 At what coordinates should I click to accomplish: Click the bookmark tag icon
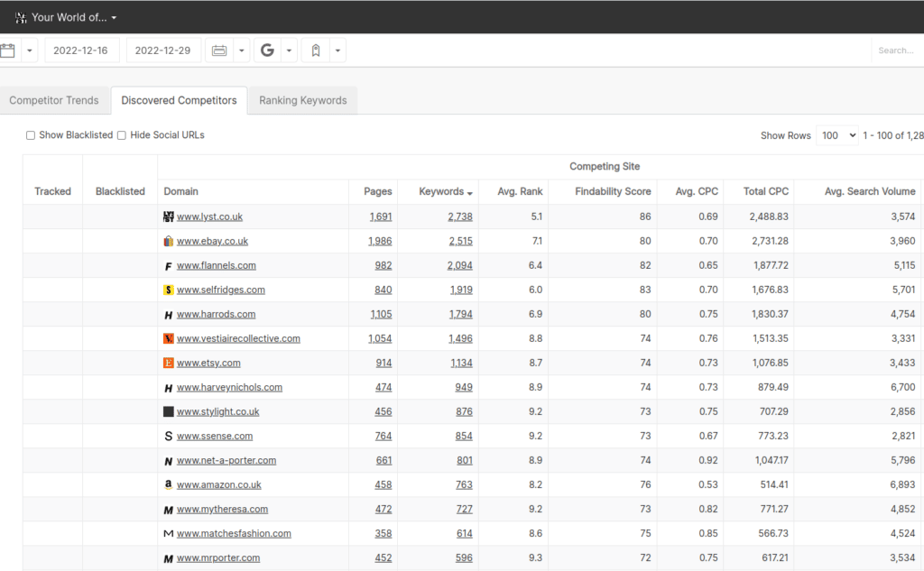[x=316, y=51]
